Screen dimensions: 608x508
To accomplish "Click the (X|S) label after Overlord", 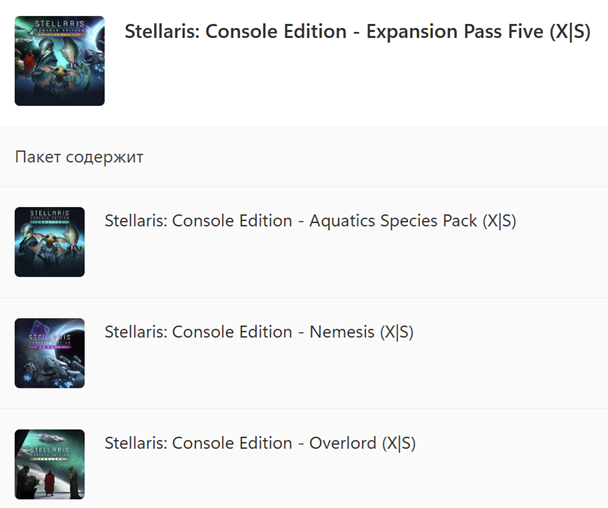I will [398, 443].
